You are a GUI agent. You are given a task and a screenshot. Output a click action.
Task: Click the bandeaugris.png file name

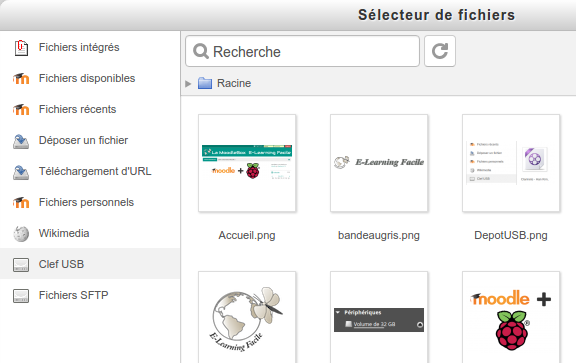coord(379,236)
